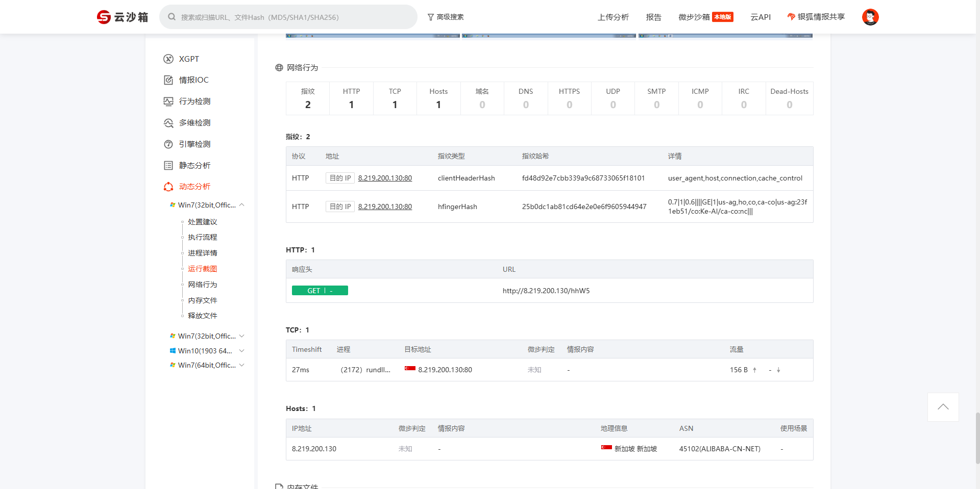Image resolution: width=980 pixels, height=489 pixels.
Task: Expand the Win7(64bit,Office) environment
Action: tap(242, 365)
